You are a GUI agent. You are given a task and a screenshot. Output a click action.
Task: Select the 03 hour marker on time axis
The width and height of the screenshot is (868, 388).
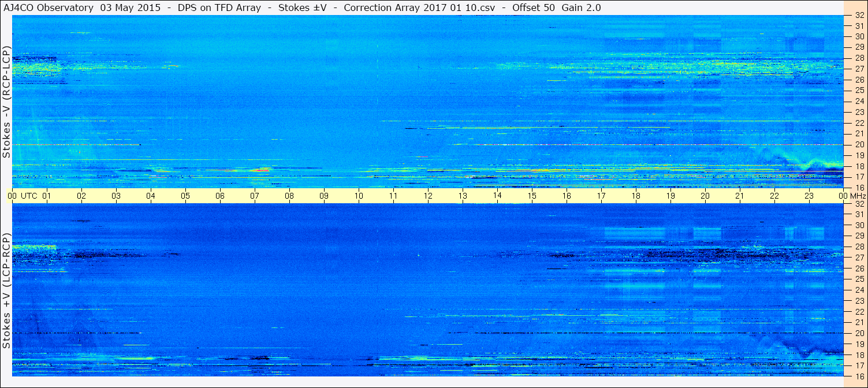pyautogui.click(x=116, y=196)
